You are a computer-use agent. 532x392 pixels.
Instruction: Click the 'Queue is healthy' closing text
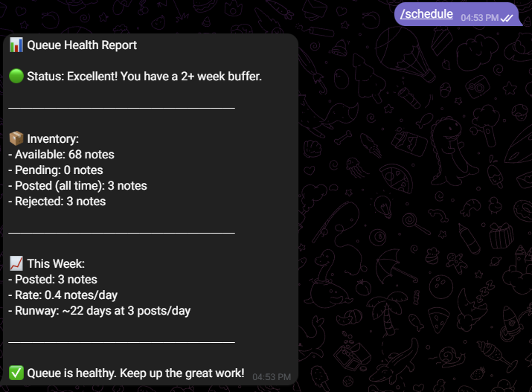(x=135, y=373)
